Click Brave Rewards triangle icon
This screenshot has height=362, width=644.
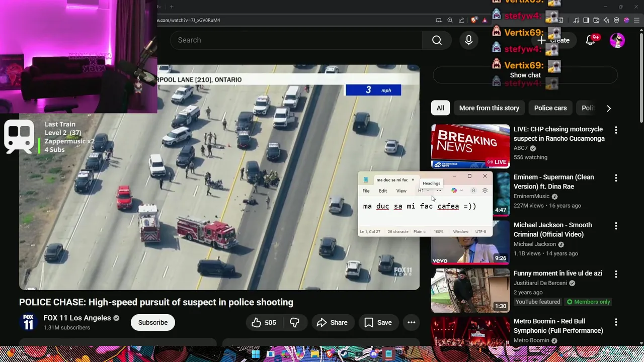485,20
